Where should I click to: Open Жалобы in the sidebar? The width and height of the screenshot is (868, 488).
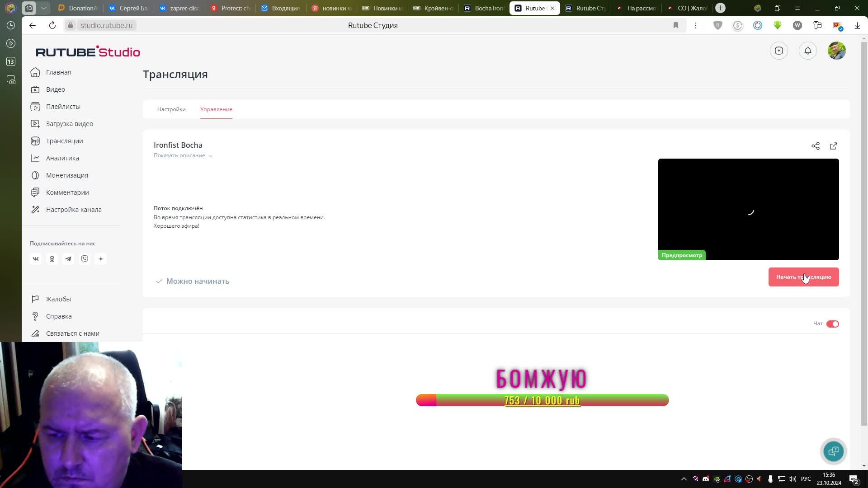click(x=58, y=299)
